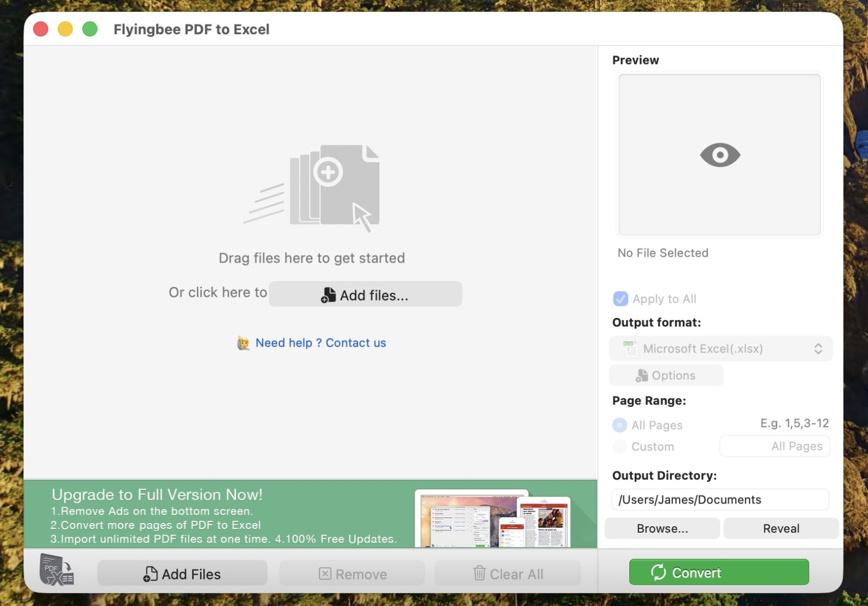Screen dimensions: 868x606
Task: Toggle the Apply to All checkbox
Action: (620, 299)
